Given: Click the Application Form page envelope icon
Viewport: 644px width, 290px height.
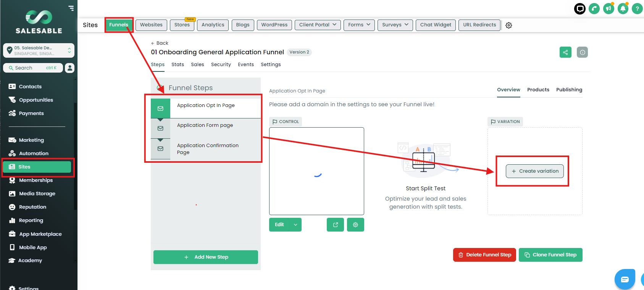Looking at the screenshot, I should 160,128.
